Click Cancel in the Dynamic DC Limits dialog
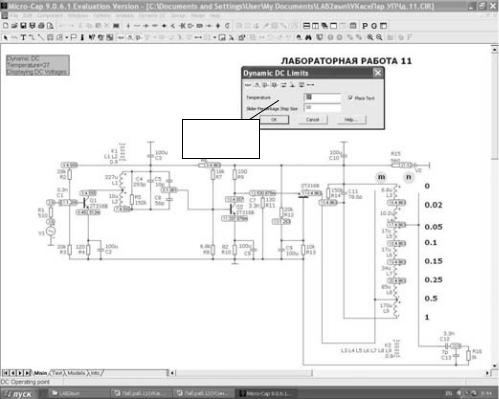This screenshot has height=399, width=499. [312, 119]
